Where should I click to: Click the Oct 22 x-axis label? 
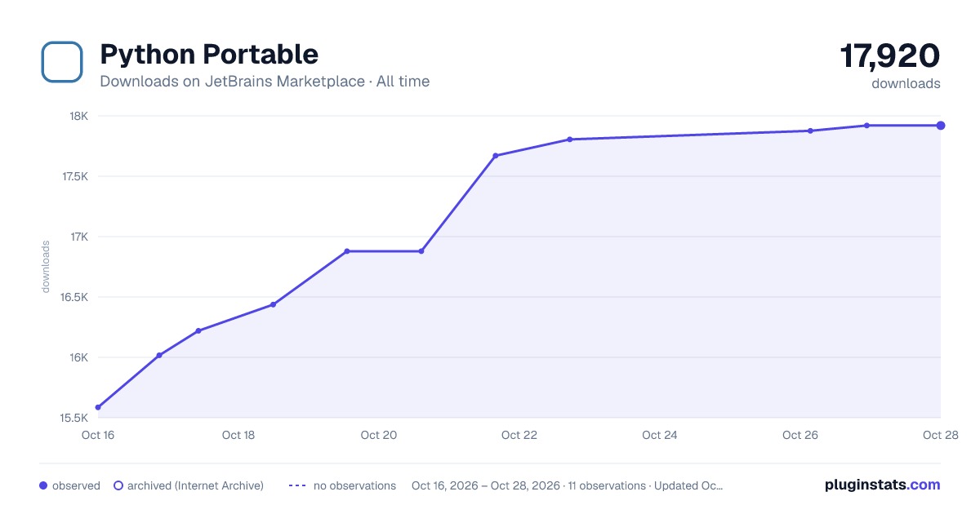pos(519,435)
